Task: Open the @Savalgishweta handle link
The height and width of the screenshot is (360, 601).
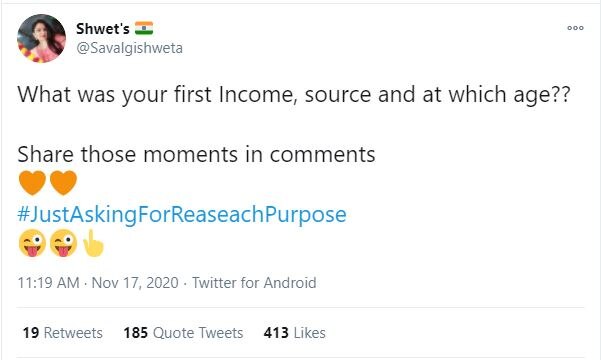Action: click(130, 48)
